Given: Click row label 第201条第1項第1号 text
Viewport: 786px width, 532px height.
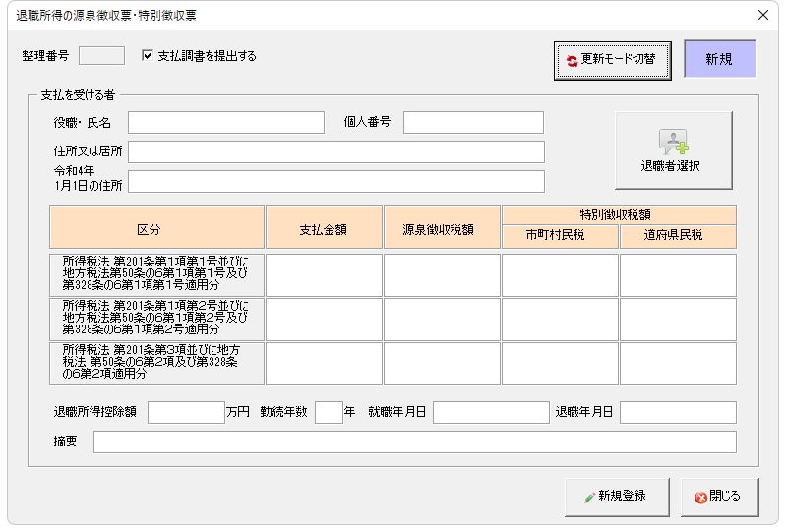Looking at the screenshot, I should tap(156, 275).
